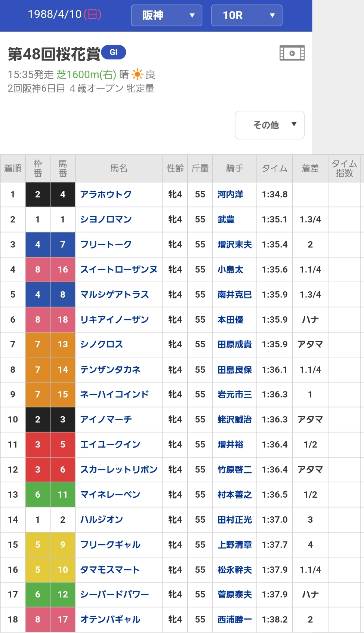The height and width of the screenshot is (633, 364).
Task: Open horse アラホウトク details
Action: click(x=106, y=194)
